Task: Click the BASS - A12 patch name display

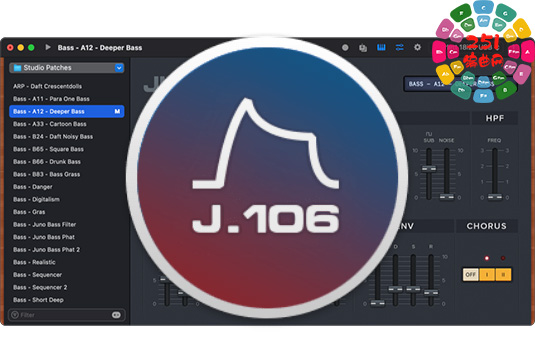Action: click(461, 84)
